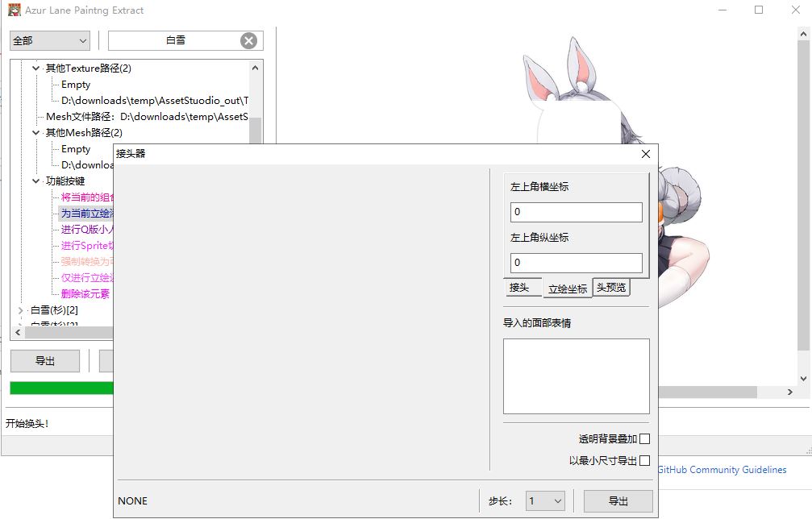Click the green progress bar
Image resolution: width=812 pixels, height=519 pixels.
[x=60, y=388]
